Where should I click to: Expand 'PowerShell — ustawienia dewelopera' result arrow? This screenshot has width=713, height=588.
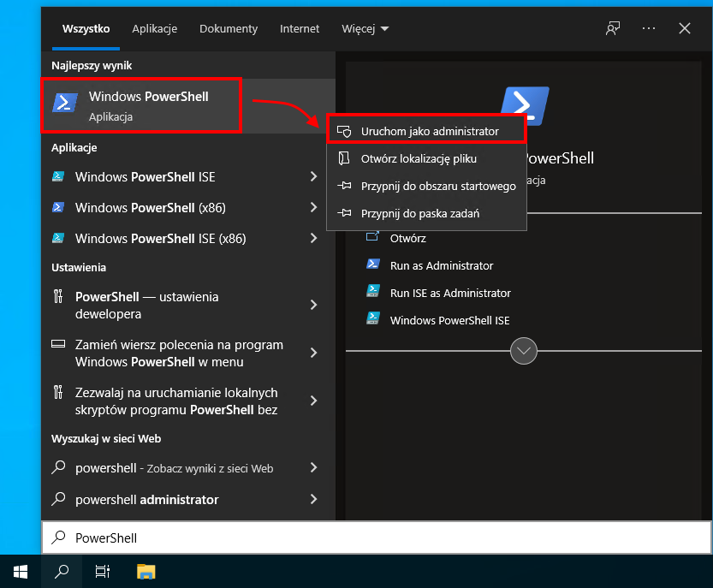(x=313, y=305)
